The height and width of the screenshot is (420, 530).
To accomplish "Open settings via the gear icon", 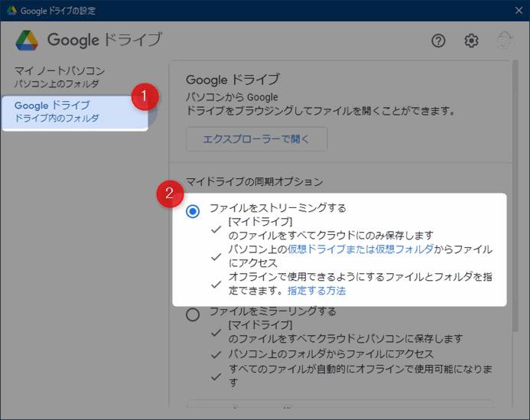I will tap(471, 41).
